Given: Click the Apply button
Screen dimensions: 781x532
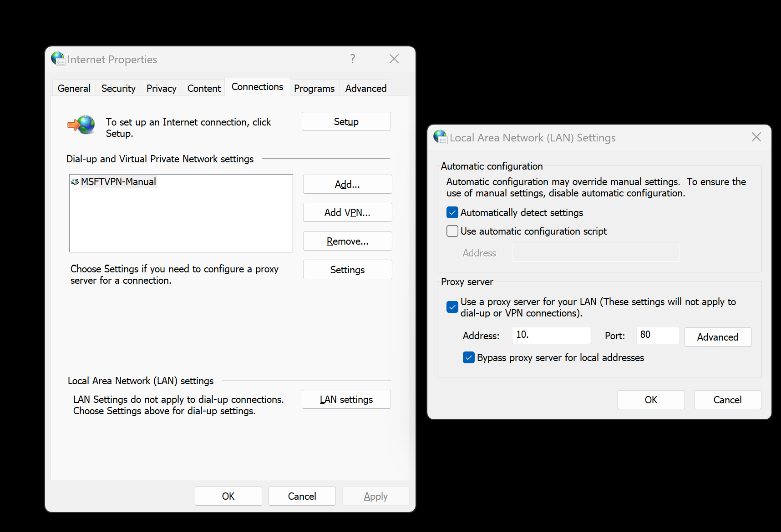Looking at the screenshot, I should (376, 496).
